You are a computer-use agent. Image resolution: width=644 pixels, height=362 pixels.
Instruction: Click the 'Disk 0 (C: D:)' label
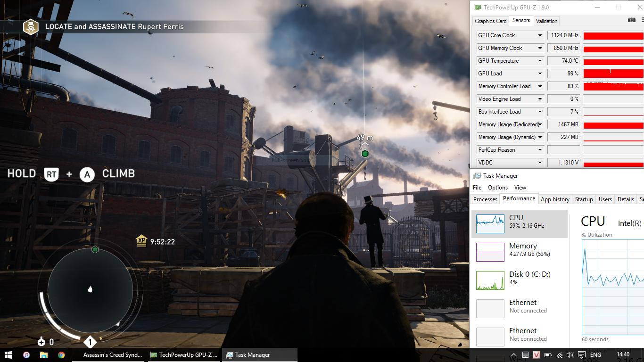[x=530, y=274]
